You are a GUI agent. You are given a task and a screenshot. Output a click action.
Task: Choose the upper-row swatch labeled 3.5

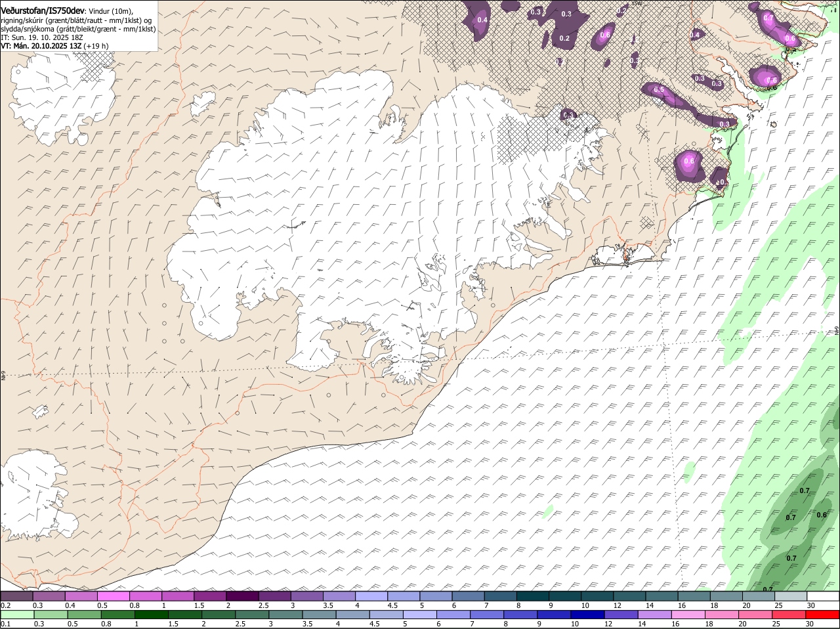339,596
